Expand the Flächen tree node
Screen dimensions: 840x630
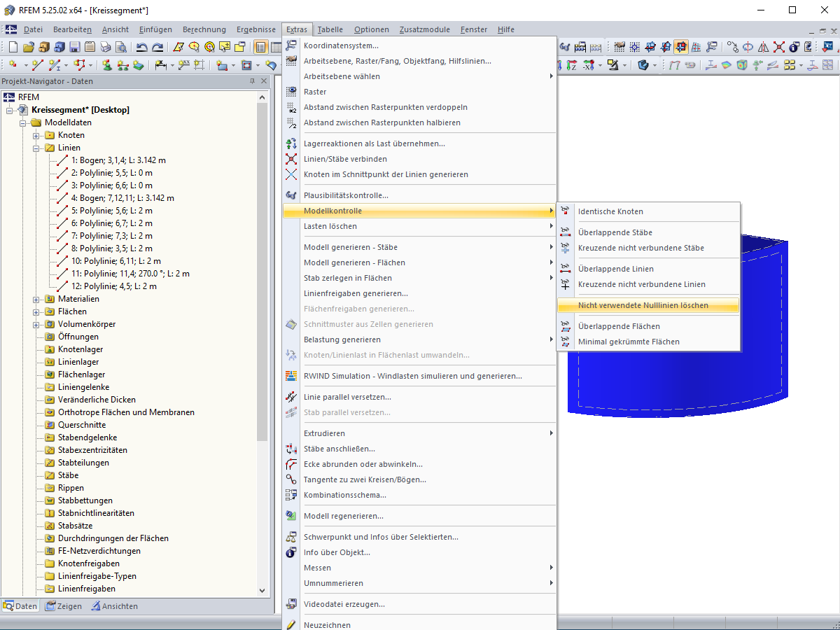point(36,311)
